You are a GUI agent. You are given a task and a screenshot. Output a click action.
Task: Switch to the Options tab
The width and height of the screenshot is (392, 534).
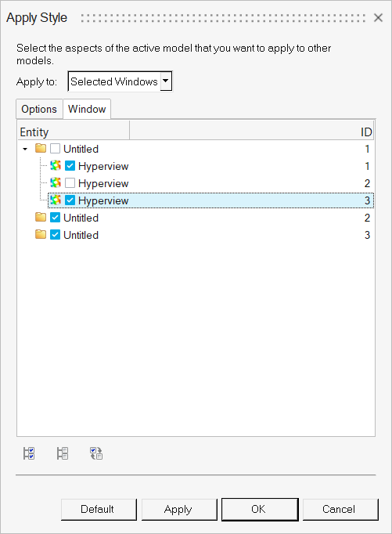click(39, 109)
